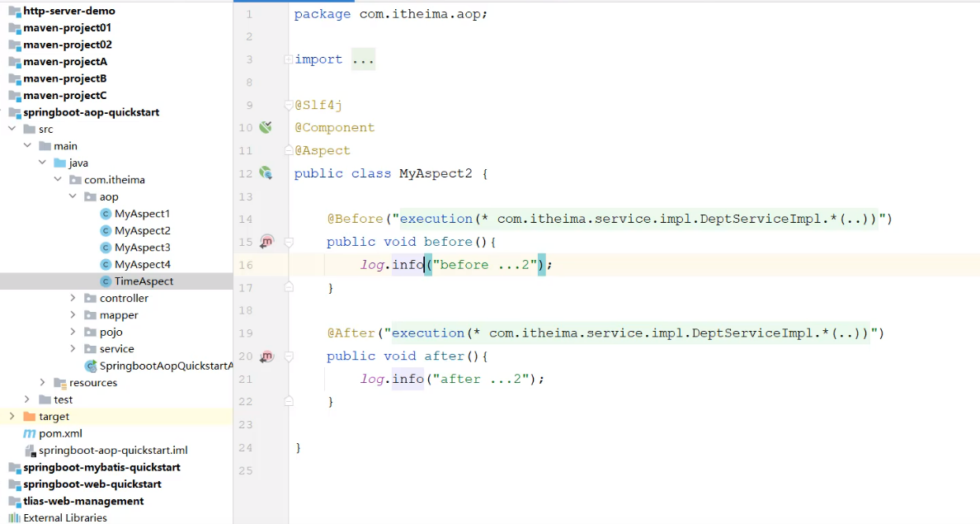Click the External Libraries icon
This screenshot has height=524, width=980.
click(16, 517)
